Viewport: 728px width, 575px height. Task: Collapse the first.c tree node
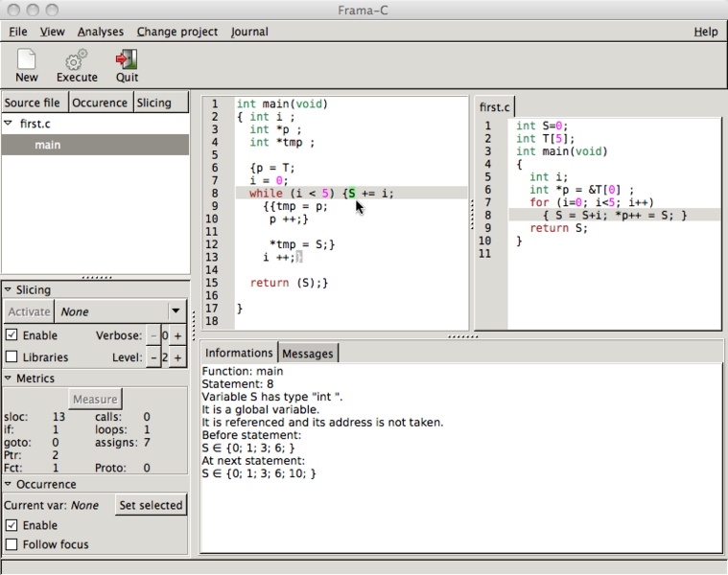[8, 124]
